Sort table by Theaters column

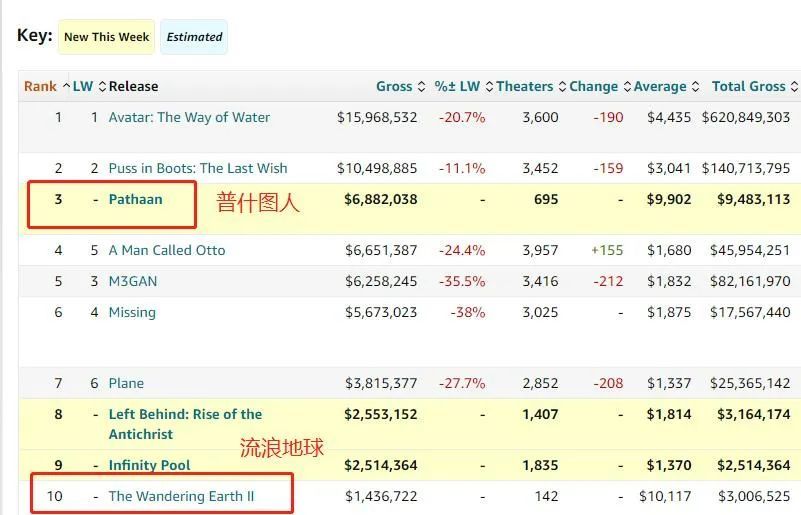(531, 86)
